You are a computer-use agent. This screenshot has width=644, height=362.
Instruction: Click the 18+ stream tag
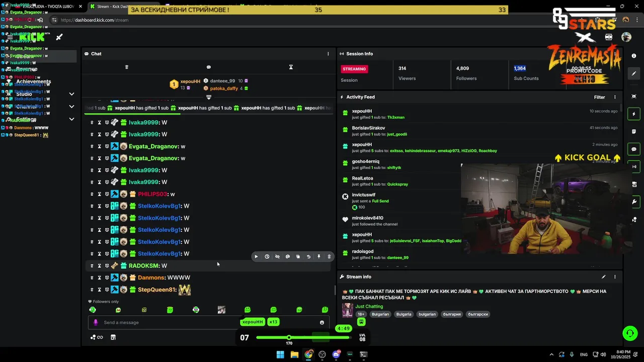(361, 314)
